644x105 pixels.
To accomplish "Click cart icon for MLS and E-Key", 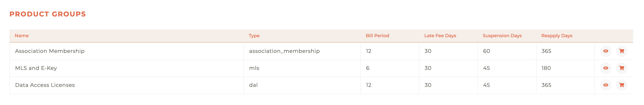I will pyautogui.click(x=622, y=68).
